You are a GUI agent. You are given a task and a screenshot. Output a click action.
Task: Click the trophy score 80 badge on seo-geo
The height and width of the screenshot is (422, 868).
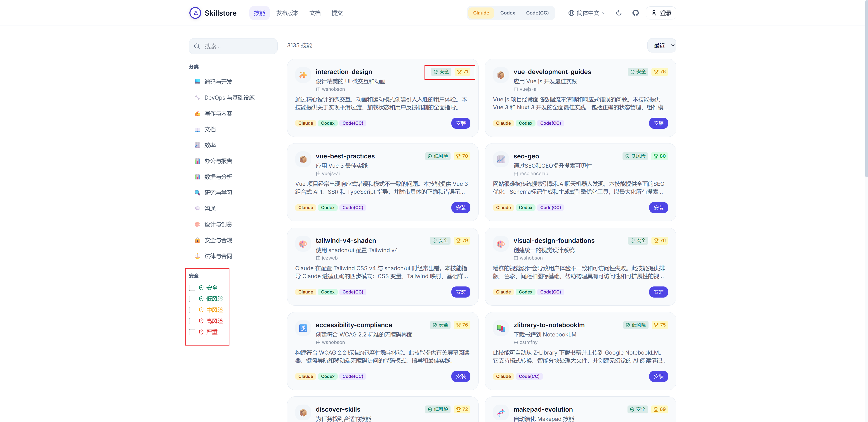tap(659, 156)
